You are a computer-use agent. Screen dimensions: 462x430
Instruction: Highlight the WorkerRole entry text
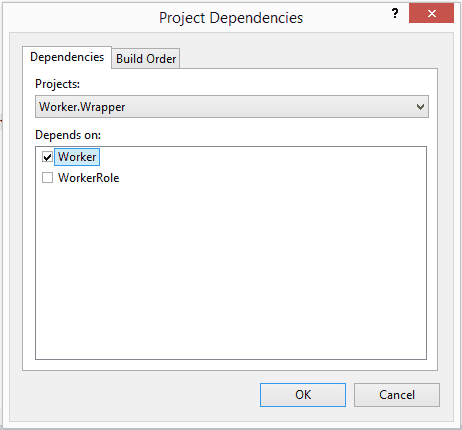coord(88,178)
